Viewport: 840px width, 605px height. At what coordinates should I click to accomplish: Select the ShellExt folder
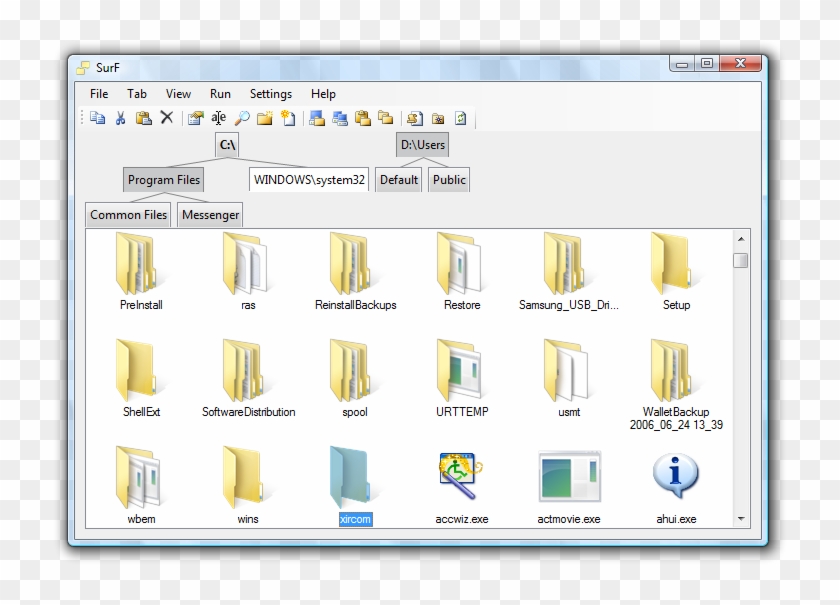141,379
